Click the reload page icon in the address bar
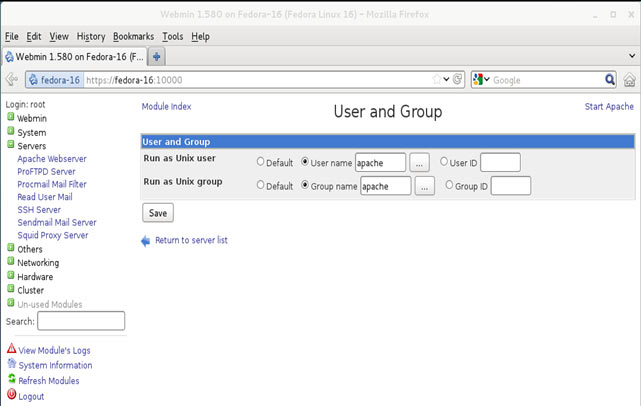Viewport: 641px width, 406px height. 457,79
